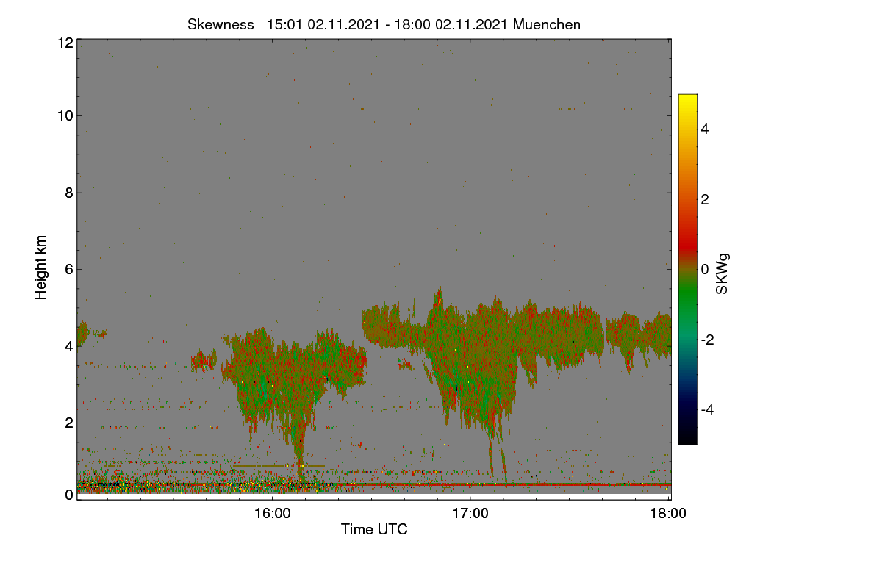Click the 10 km height tick label
The image size is (882, 588).
64,115
